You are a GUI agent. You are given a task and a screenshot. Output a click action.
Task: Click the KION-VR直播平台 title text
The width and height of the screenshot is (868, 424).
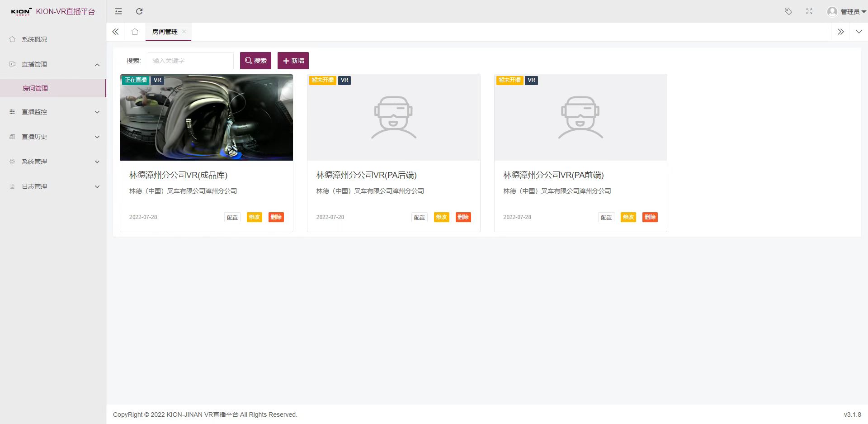coord(66,12)
